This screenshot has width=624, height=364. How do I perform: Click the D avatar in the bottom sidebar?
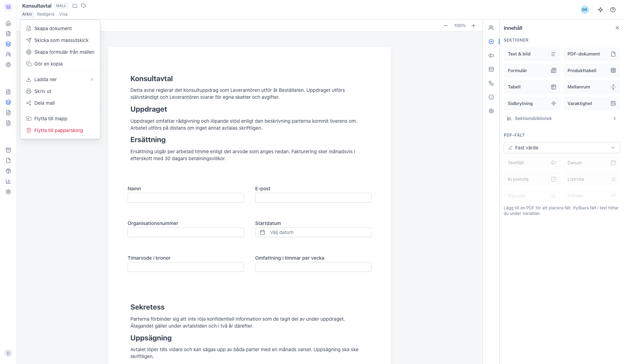tap(8, 353)
